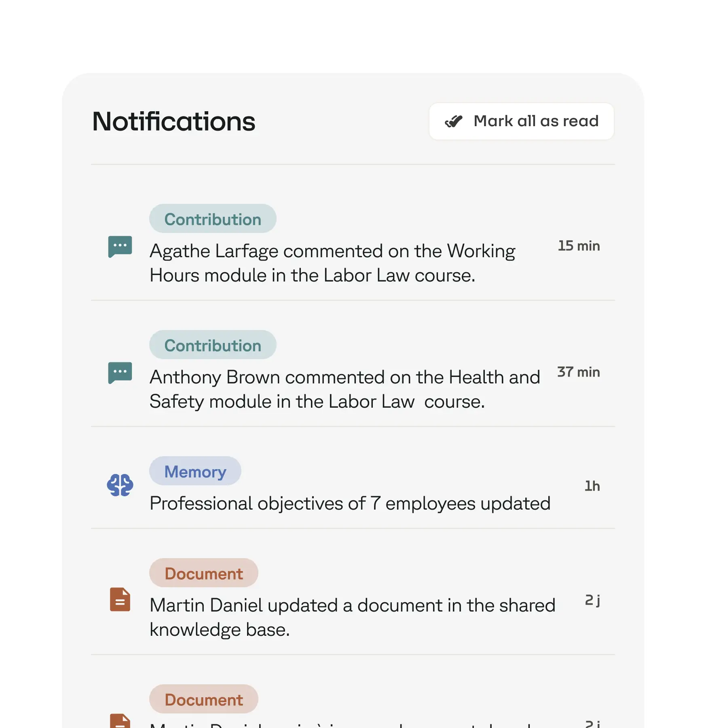Open the notification about Working Hours module comment
The image size is (706, 728).
coord(332,263)
